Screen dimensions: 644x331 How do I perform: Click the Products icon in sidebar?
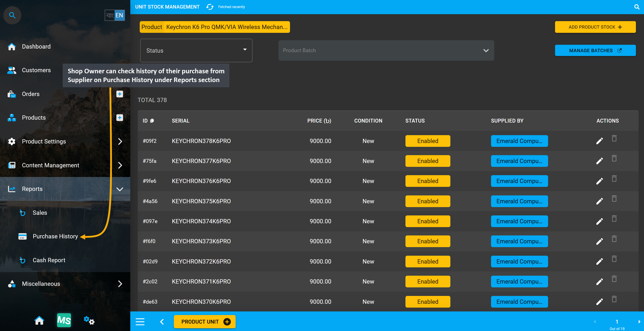click(x=12, y=117)
